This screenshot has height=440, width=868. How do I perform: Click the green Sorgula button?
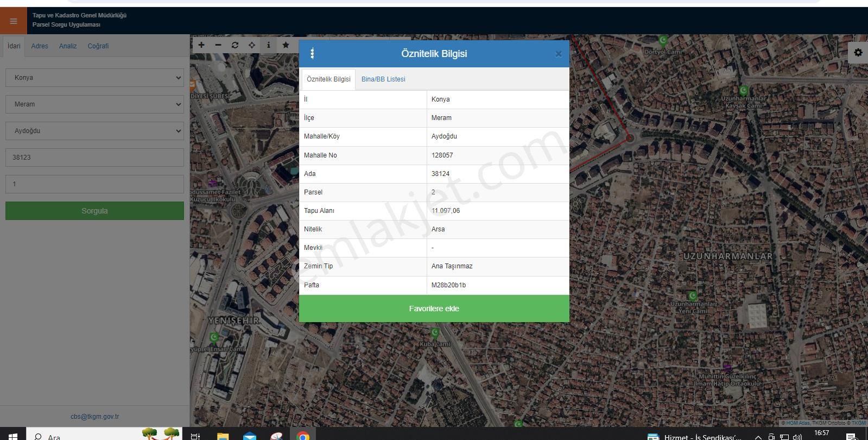pos(94,211)
